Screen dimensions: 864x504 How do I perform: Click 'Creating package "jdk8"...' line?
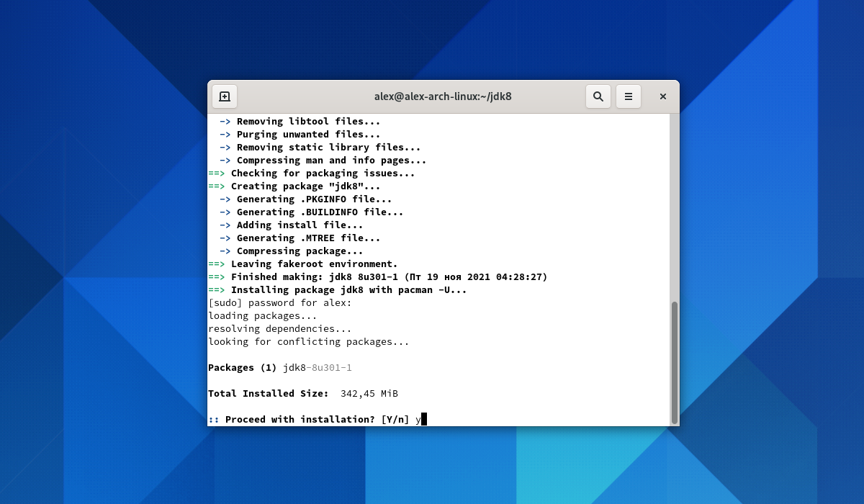coord(294,186)
